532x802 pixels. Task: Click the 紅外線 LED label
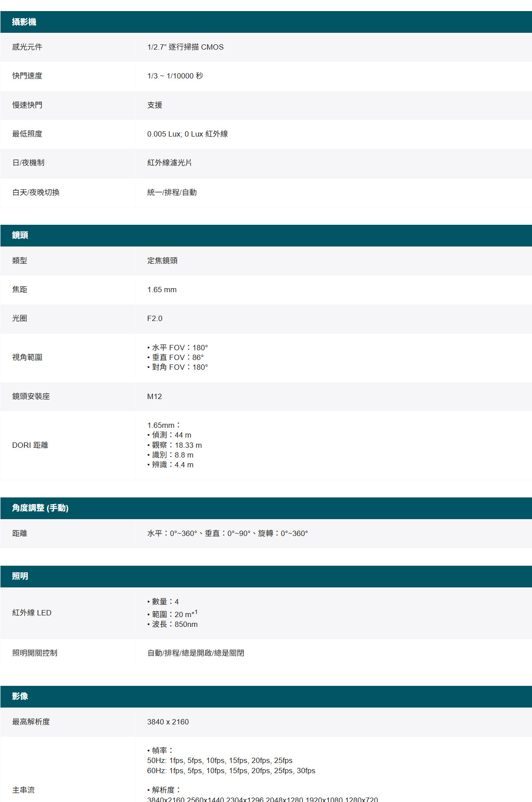32,613
